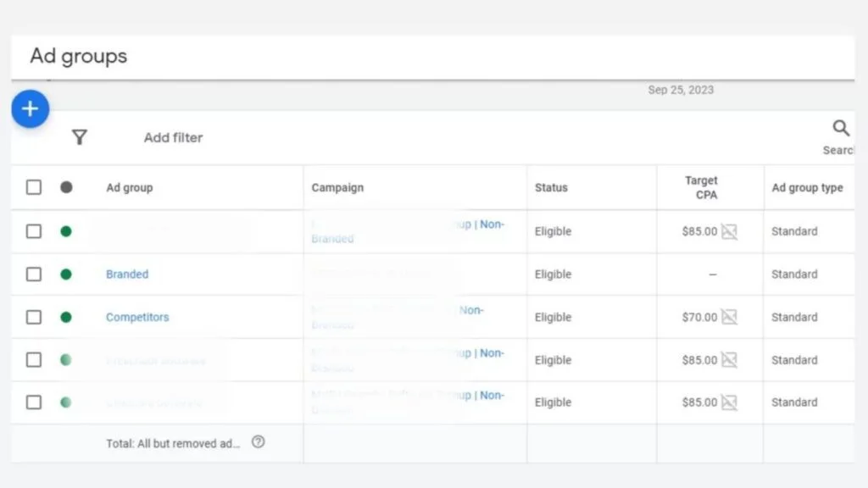Click the status dot column header icon
868x488 pixels.
click(x=66, y=187)
